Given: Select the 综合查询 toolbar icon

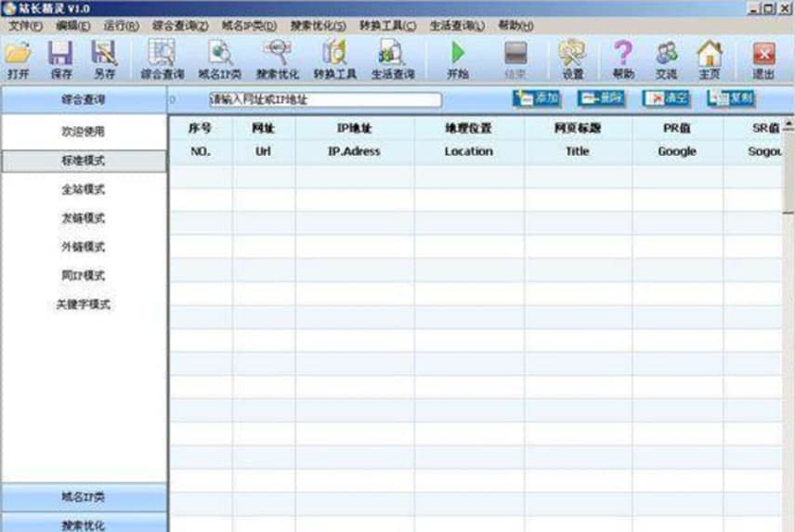Looking at the screenshot, I should coord(162,59).
